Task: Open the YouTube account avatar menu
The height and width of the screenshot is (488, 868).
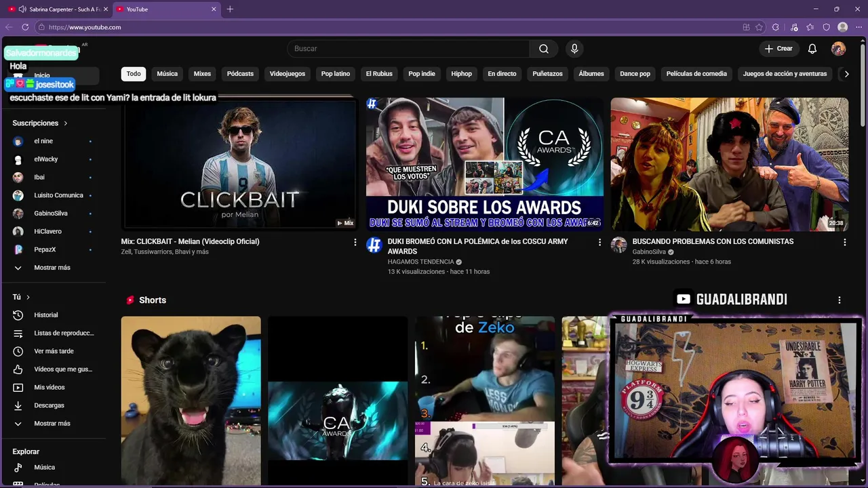Action: (x=839, y=49)
